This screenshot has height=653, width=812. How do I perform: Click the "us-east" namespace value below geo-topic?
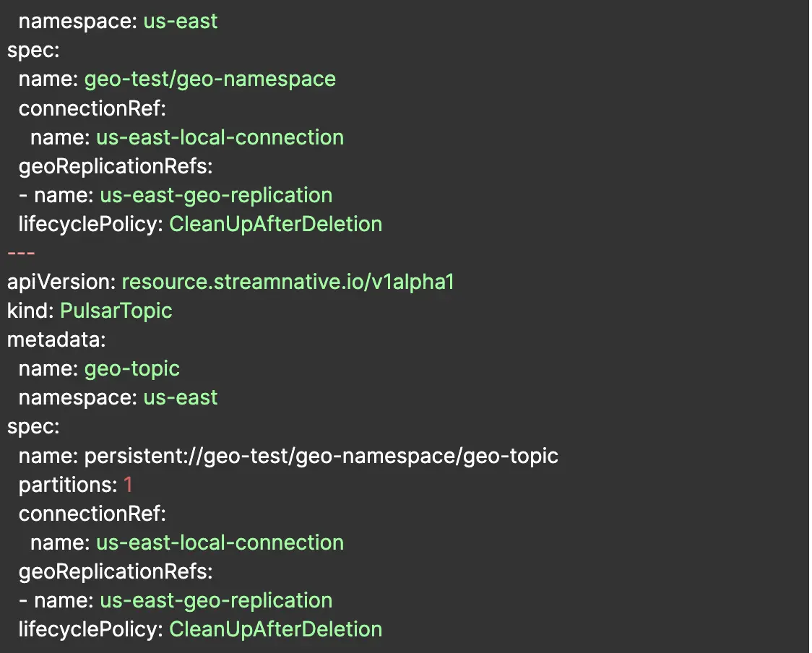tap(180, 397)
